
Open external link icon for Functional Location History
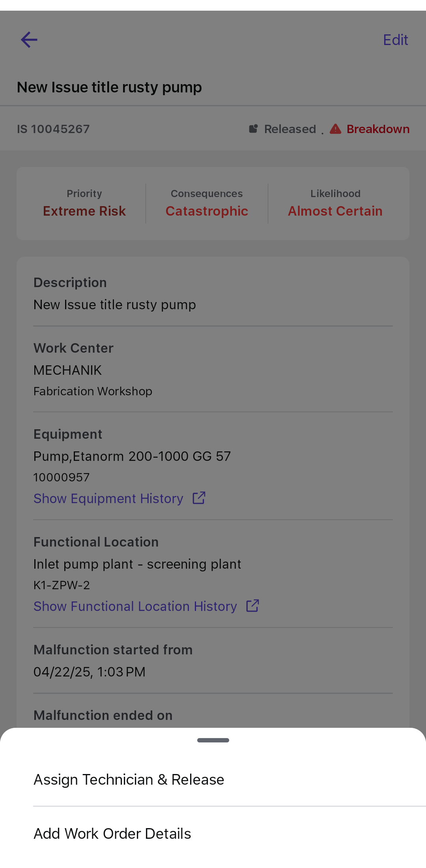252,606
